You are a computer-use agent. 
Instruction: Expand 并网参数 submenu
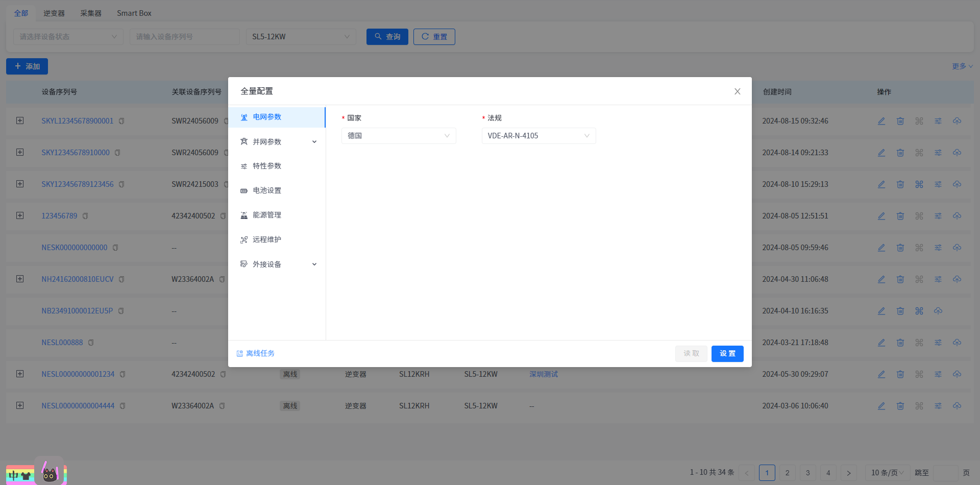point(314,142)
